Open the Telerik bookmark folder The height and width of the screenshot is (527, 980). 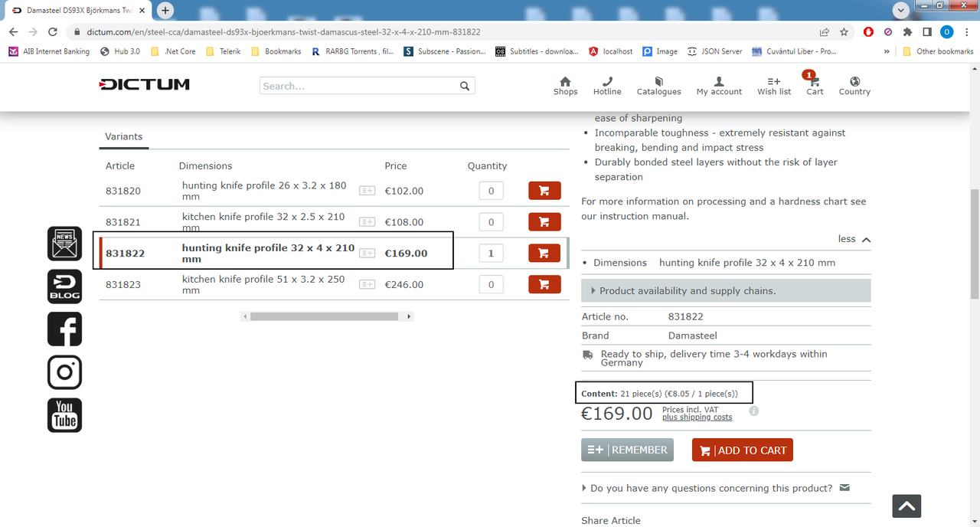(224, 51)
